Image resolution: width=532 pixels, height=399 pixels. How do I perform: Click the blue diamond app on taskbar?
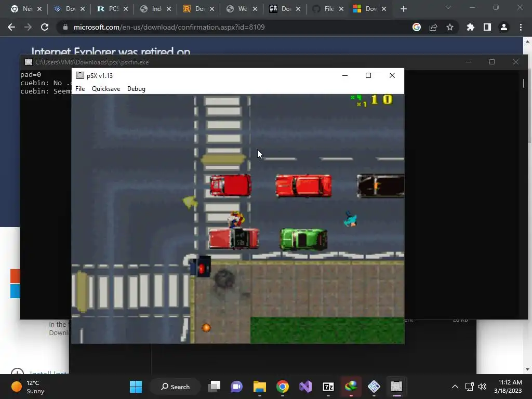click(374, 387)
